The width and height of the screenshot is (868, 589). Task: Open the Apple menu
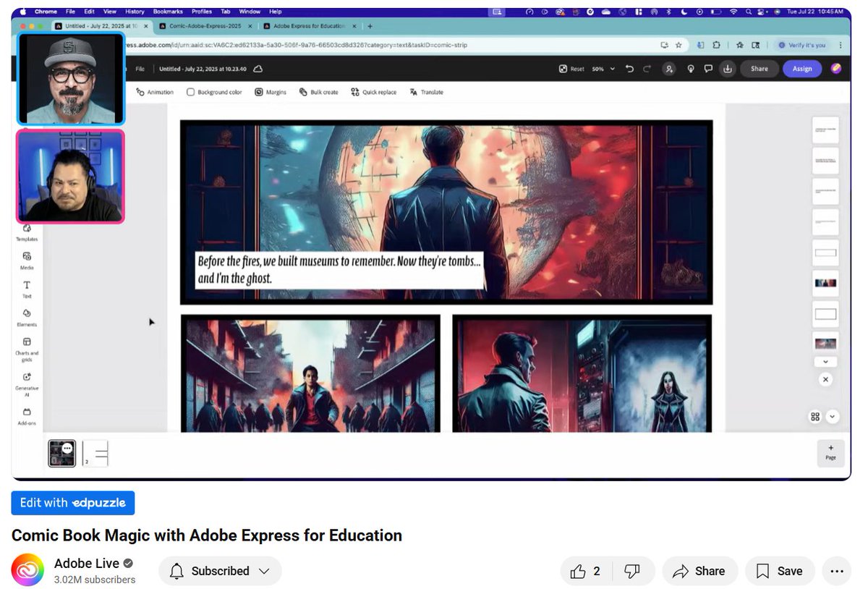pyautogui.click(x=22, y=12)
